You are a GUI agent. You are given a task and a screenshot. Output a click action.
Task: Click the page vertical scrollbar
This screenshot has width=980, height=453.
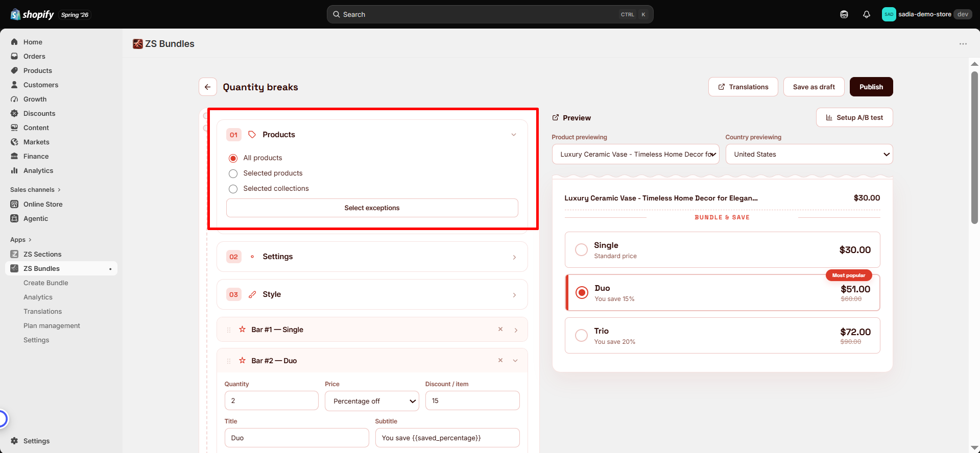click(x=974, y=147)
